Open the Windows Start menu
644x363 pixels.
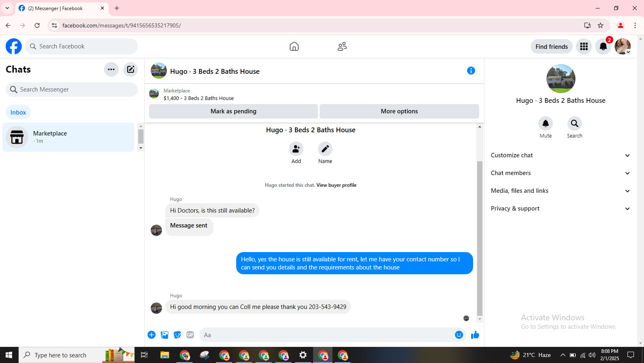(9, 355)
